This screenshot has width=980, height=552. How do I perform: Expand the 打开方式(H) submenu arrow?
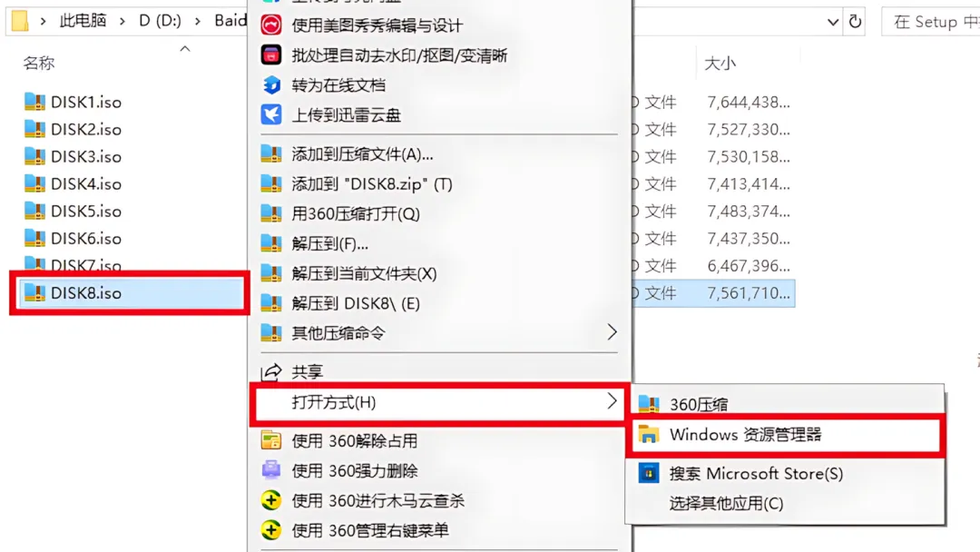[x=612, y=402]
